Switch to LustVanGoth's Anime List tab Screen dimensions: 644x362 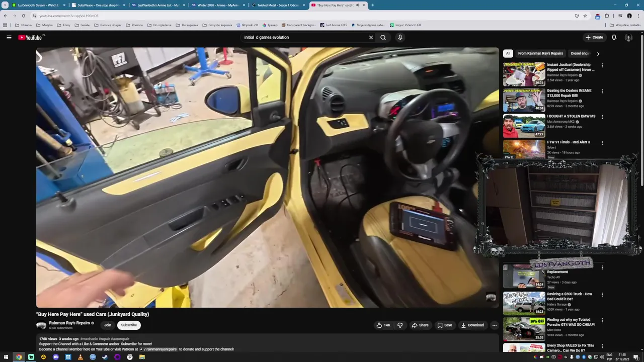[157, 5]
